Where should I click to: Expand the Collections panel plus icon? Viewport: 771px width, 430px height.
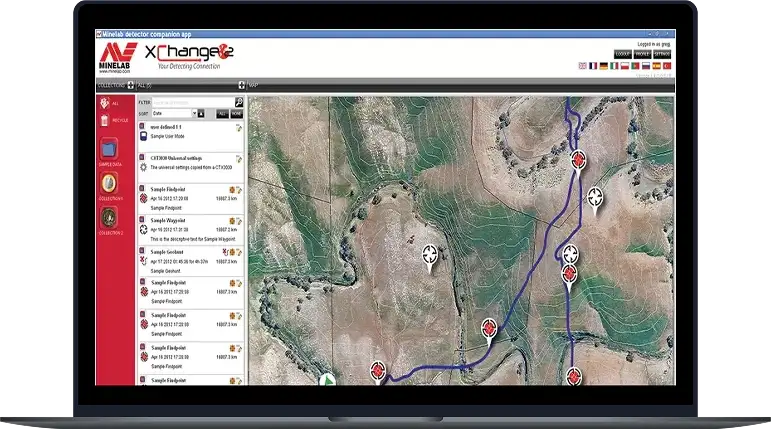click(130, 86)
